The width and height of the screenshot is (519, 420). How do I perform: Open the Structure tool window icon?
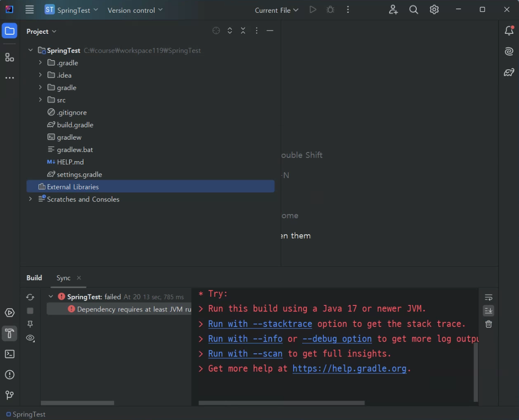[x=10, y=58]
